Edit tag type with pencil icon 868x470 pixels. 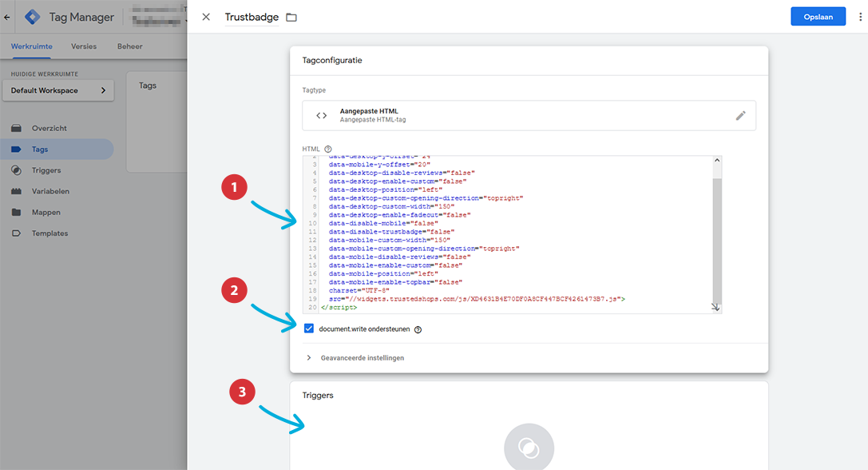click(741, 115)
